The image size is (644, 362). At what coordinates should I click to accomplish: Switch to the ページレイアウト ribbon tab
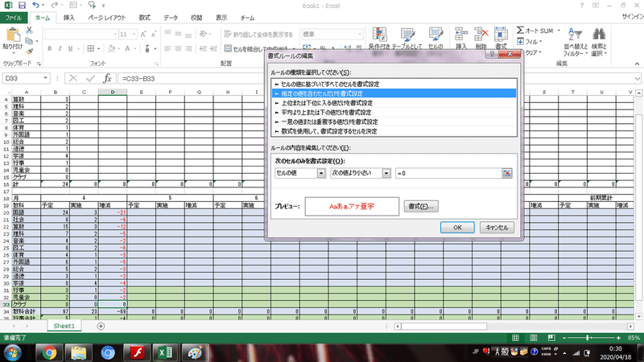[107, 18]
